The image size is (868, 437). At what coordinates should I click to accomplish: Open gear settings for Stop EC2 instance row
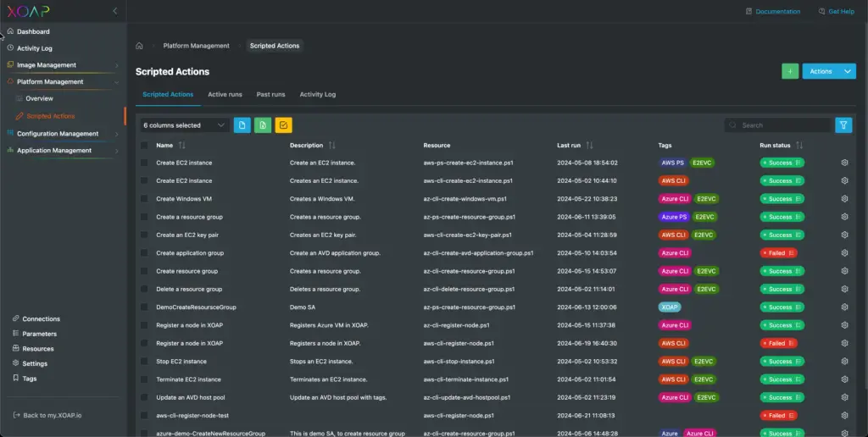coord(844,362)
